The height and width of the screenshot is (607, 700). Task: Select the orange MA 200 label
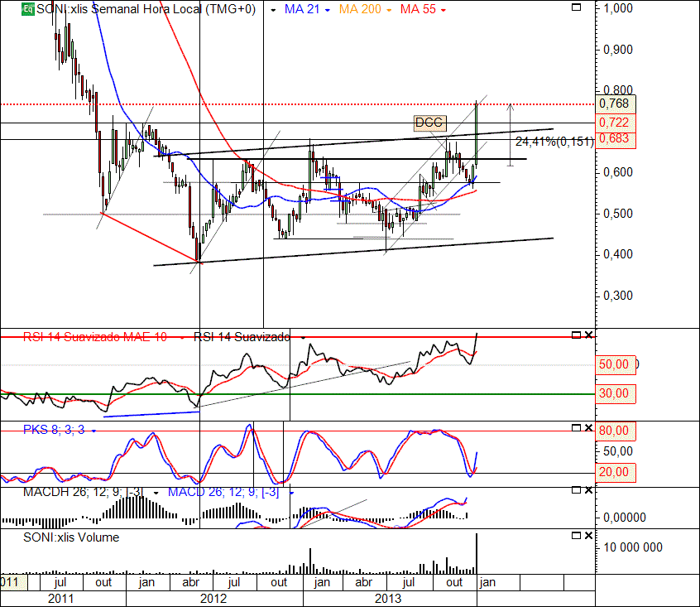point(360,9)
